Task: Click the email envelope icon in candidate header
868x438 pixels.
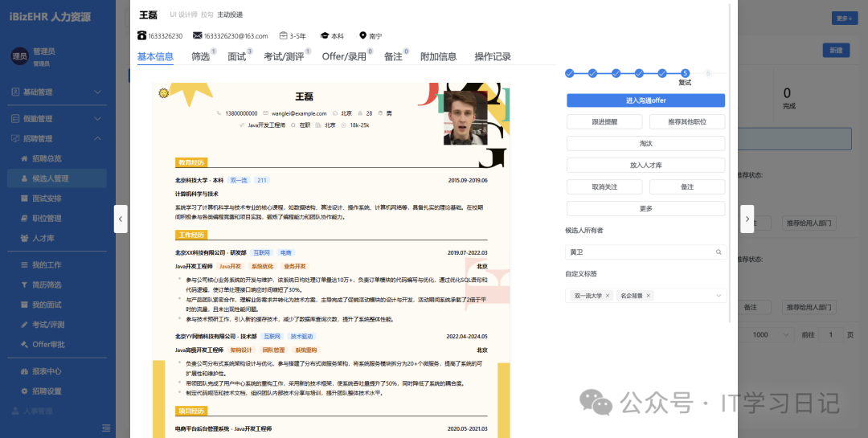Action: point(198,36)
